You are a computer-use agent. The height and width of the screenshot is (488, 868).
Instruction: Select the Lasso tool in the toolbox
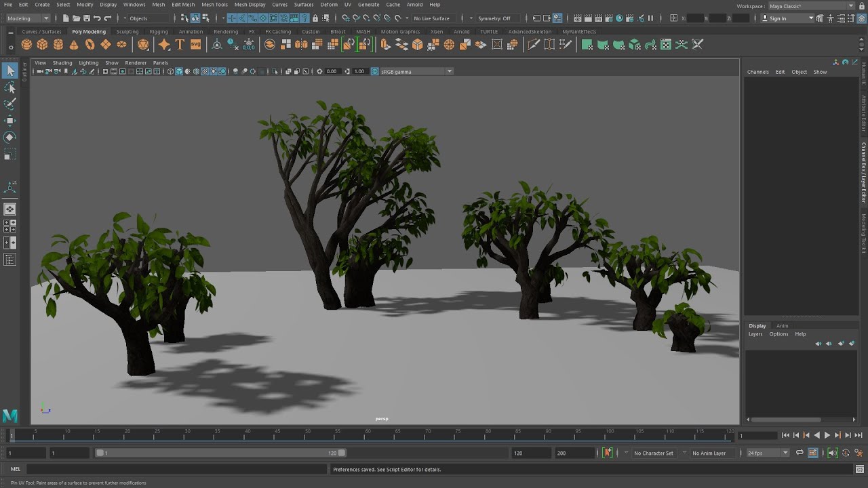9,87
